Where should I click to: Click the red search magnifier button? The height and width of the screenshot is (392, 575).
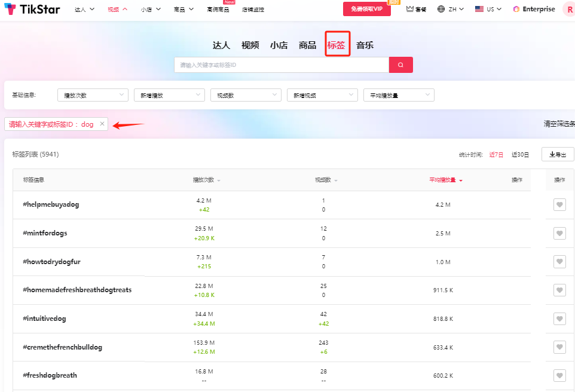point(400,65)
